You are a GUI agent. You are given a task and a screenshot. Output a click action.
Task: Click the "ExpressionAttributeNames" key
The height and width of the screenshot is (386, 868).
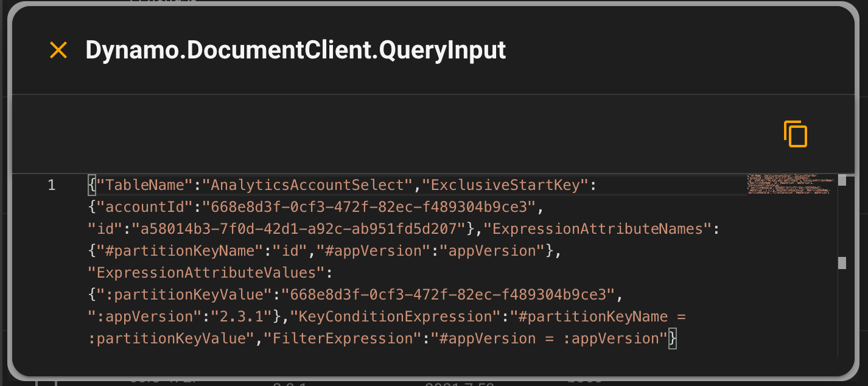598,229
